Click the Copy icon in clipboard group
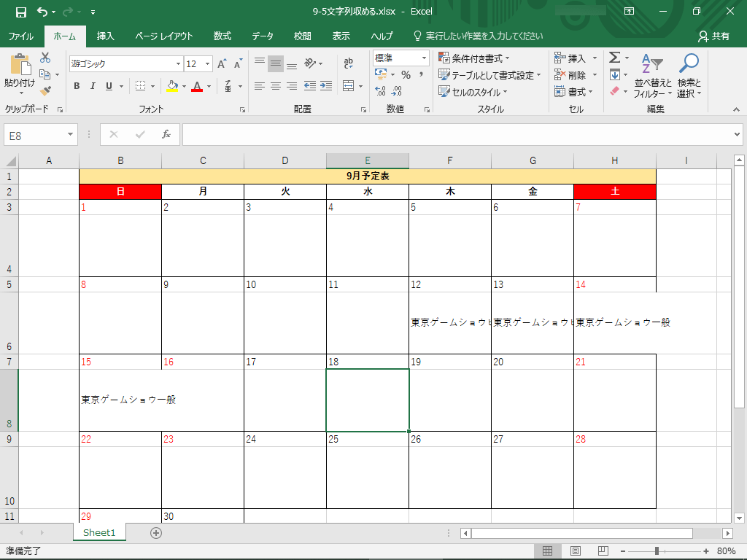The height and width of the screenshot is (560, 747). tap(45, 74)
